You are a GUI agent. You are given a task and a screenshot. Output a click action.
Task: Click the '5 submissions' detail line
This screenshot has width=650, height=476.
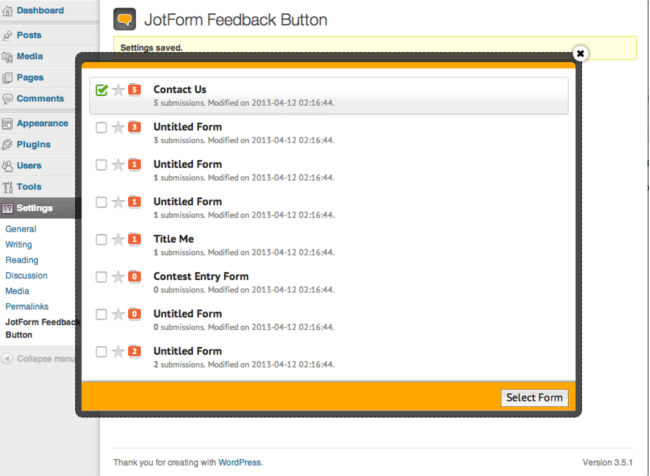[x=244, y=103]
